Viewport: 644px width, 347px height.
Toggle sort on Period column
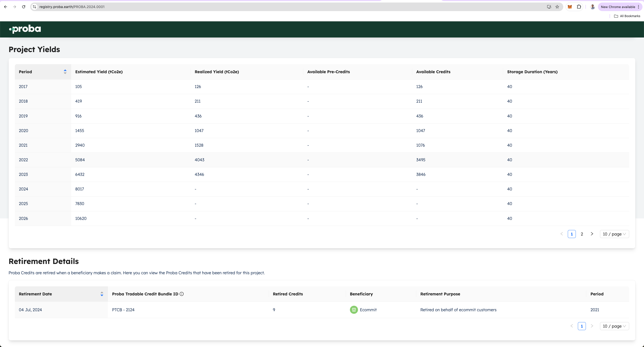[65, 72]
